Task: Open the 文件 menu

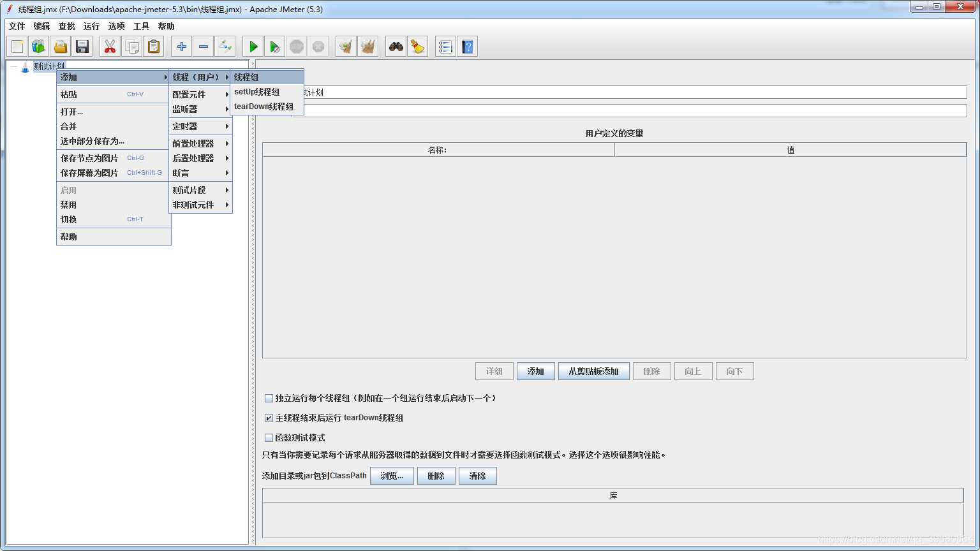Action: tap(17, 26)
